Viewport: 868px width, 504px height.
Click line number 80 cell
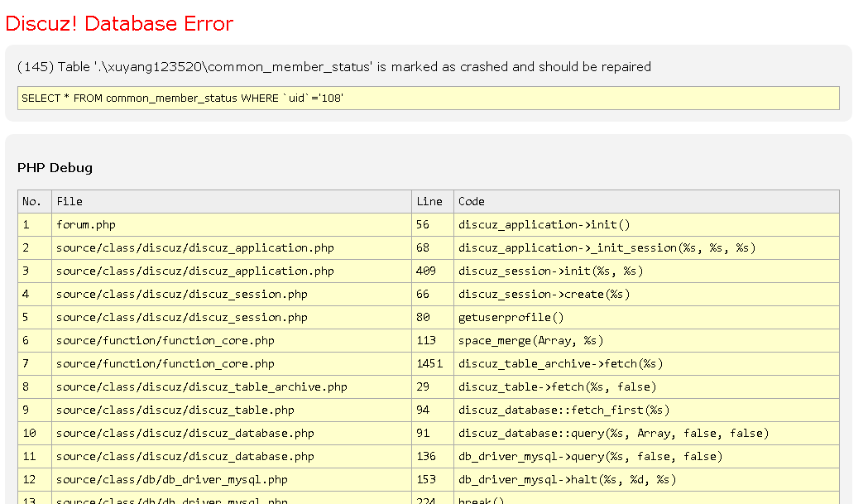[x=432, y=318]
